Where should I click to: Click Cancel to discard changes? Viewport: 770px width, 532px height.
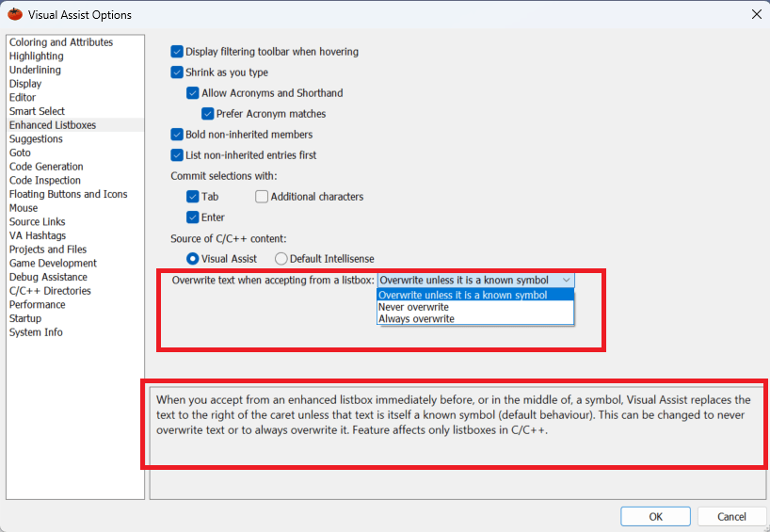(731, 517)
